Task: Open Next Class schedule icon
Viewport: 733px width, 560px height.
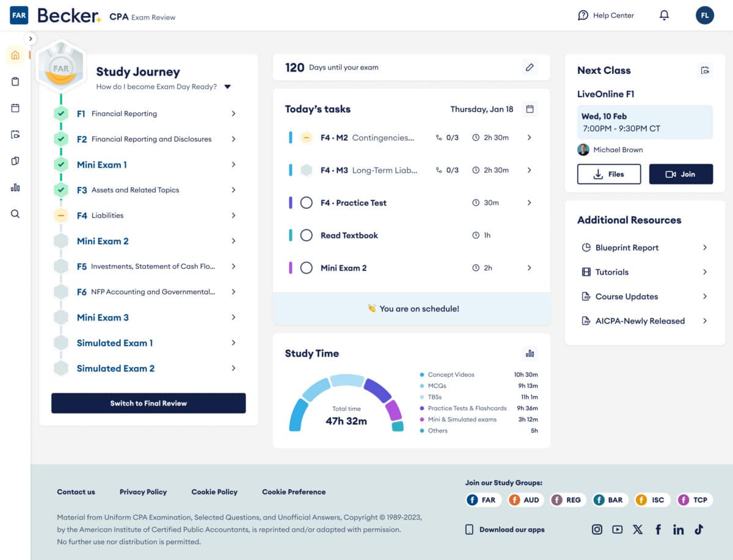Action: (x=705, y=70)
